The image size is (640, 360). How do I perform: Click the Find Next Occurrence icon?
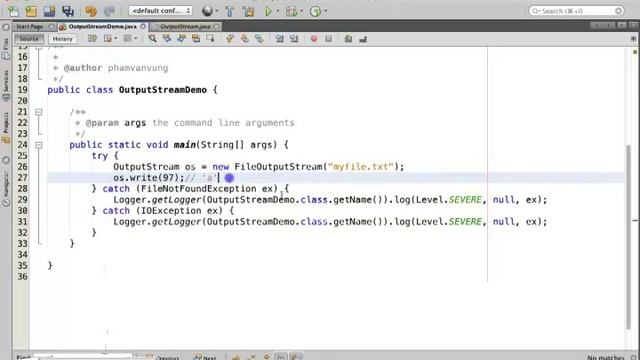click(182, 39)
